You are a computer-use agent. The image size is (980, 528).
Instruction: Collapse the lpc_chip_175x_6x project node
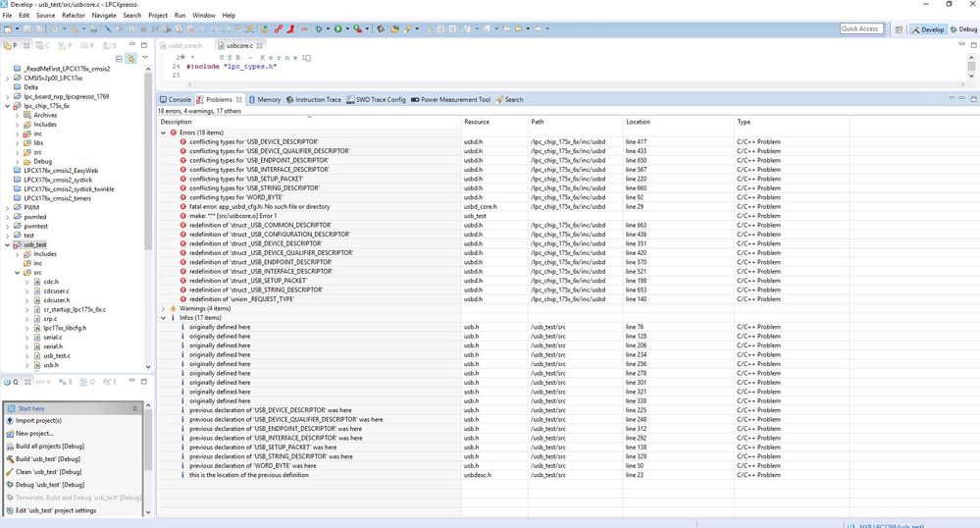coord(8,106)
